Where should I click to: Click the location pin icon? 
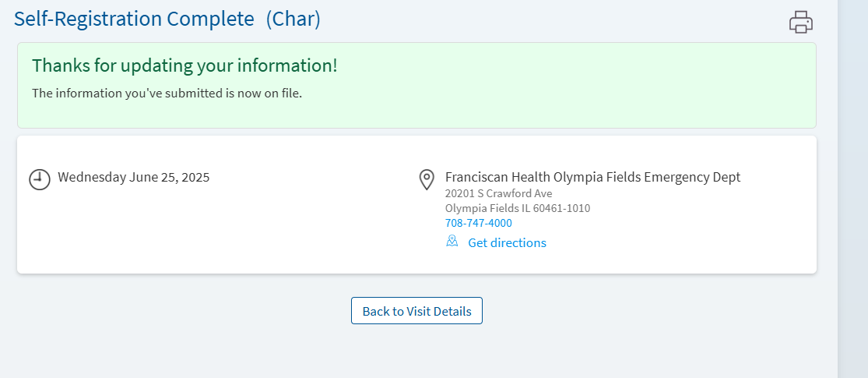coord(427,179)
